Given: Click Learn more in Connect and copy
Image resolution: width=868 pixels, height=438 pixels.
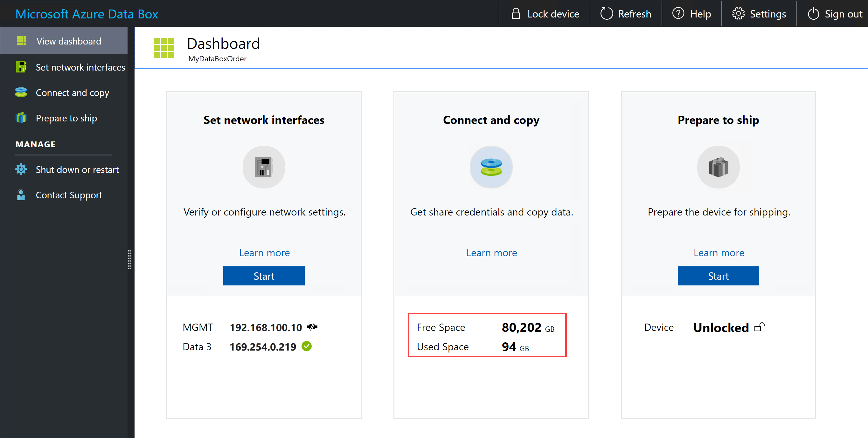Looking at the screenshot, I should [491, 252].
